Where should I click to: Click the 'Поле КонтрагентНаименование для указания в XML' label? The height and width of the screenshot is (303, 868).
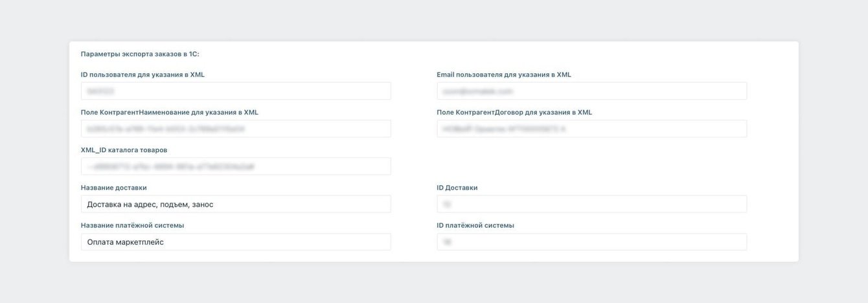coord(169,112)
